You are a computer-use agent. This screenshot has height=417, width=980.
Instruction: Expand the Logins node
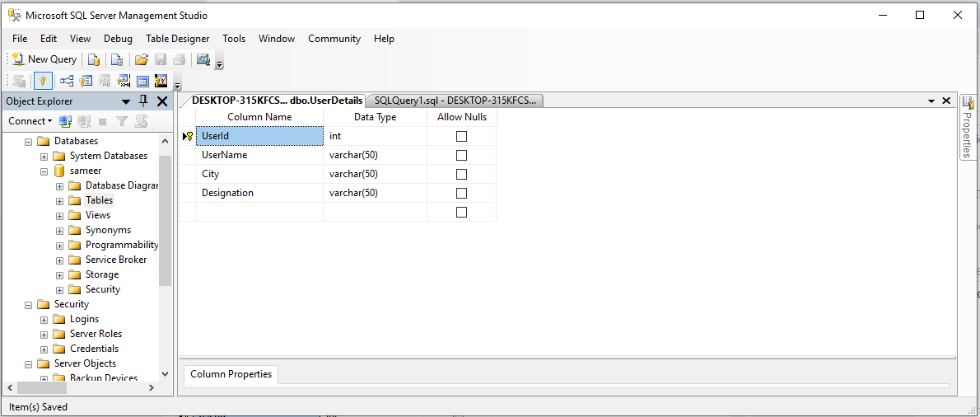[44, 320]
